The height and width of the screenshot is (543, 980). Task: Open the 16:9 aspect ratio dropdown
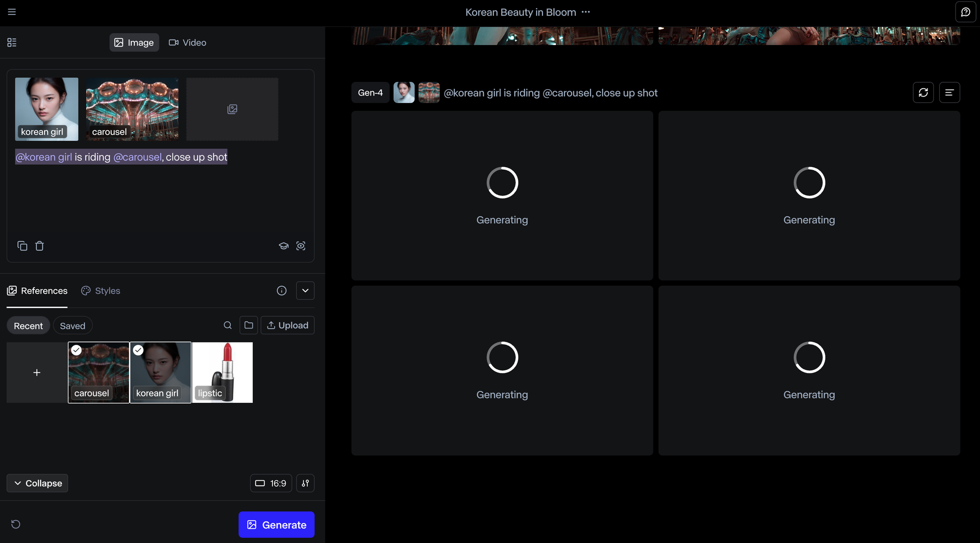[x=271, y=483]
